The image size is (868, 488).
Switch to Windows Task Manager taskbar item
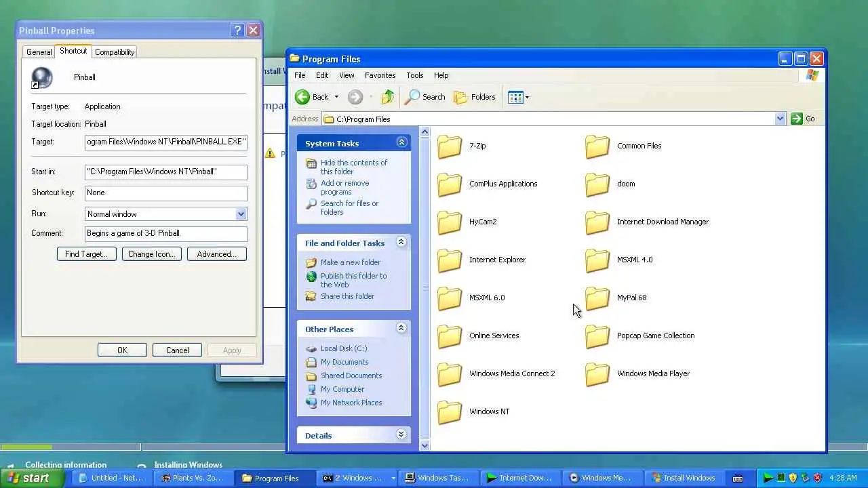[439, 478]
